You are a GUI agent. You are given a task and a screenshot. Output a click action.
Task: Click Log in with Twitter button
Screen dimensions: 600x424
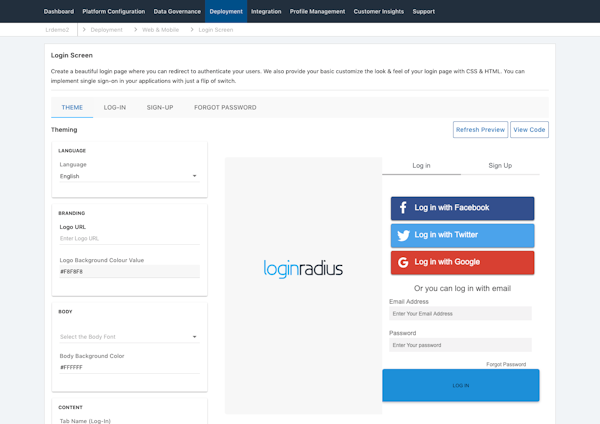(x=462, y=235)
